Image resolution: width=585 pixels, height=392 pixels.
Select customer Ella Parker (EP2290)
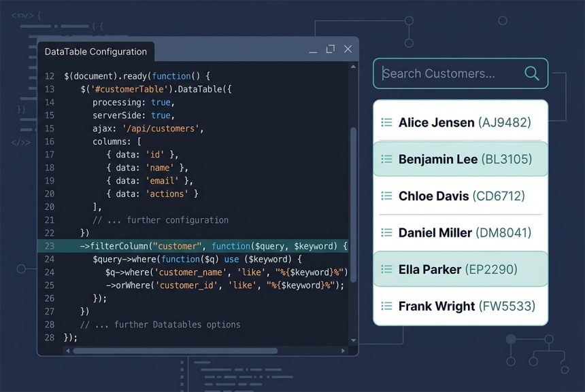pyautogui.click(x=461, y=269)
